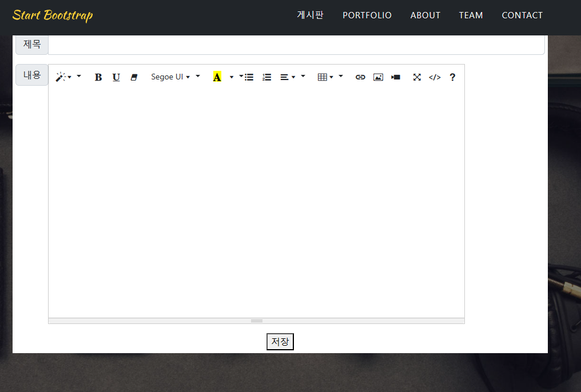Click the 제목 title input field
Viewport: 581px width, 392px height.
point(296,45)
